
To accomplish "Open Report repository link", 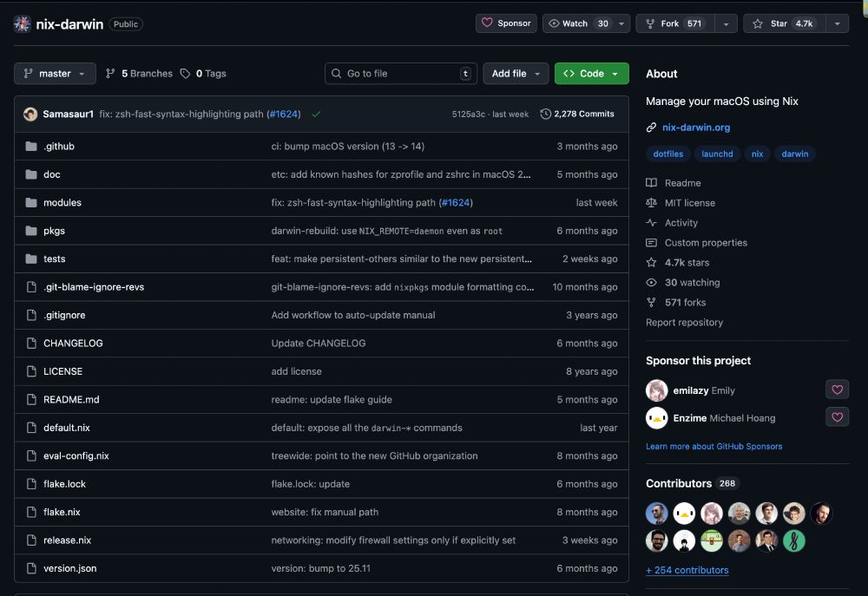I will tap(684, 322).
